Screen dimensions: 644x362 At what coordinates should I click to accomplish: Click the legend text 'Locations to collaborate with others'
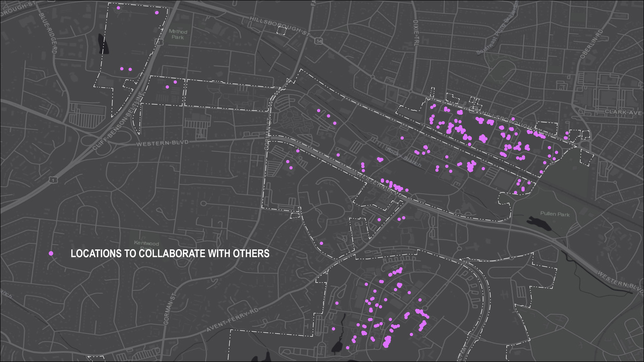(170, 253)
